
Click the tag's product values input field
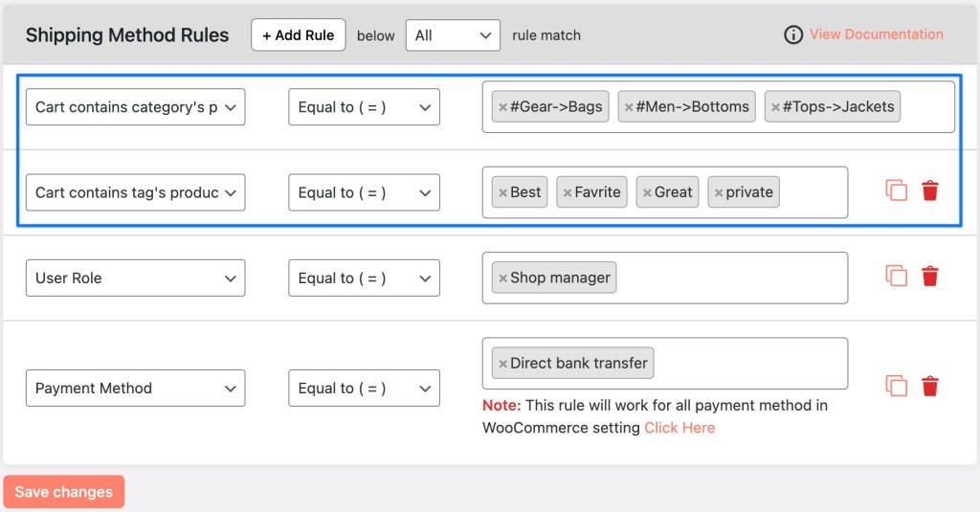coord(813,192)
